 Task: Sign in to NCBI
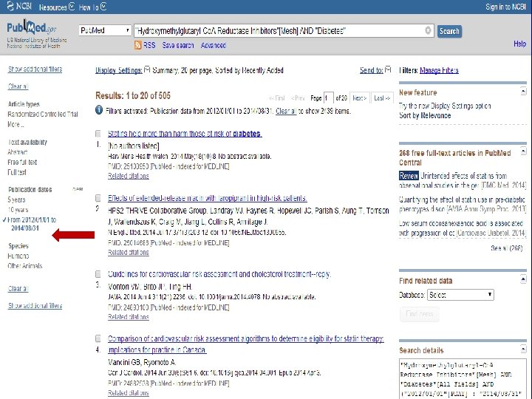point(505,7)
